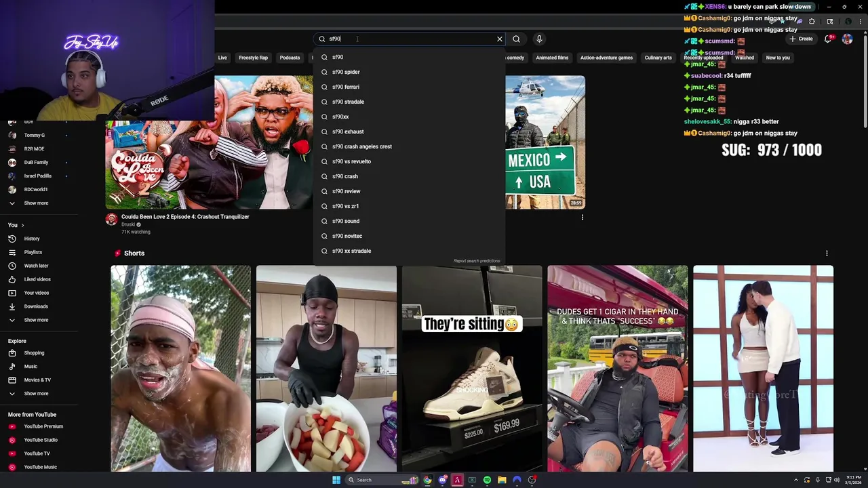Open the account avatar menu

(847, 39)
